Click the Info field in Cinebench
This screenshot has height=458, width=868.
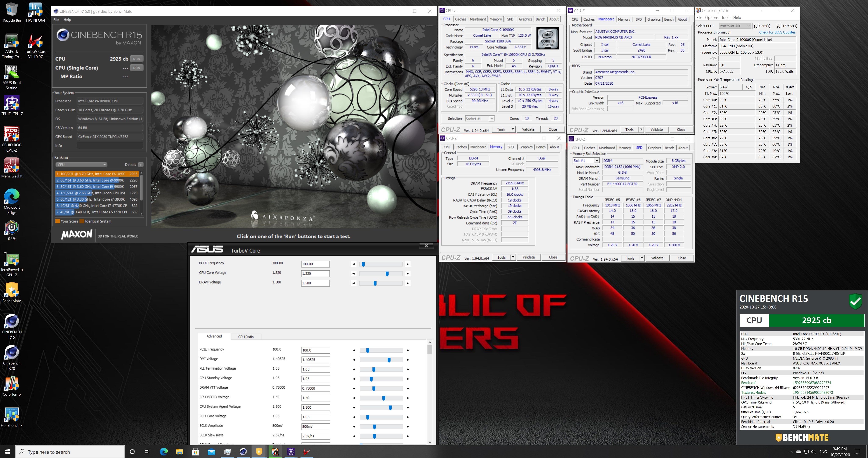pos(110,146)
